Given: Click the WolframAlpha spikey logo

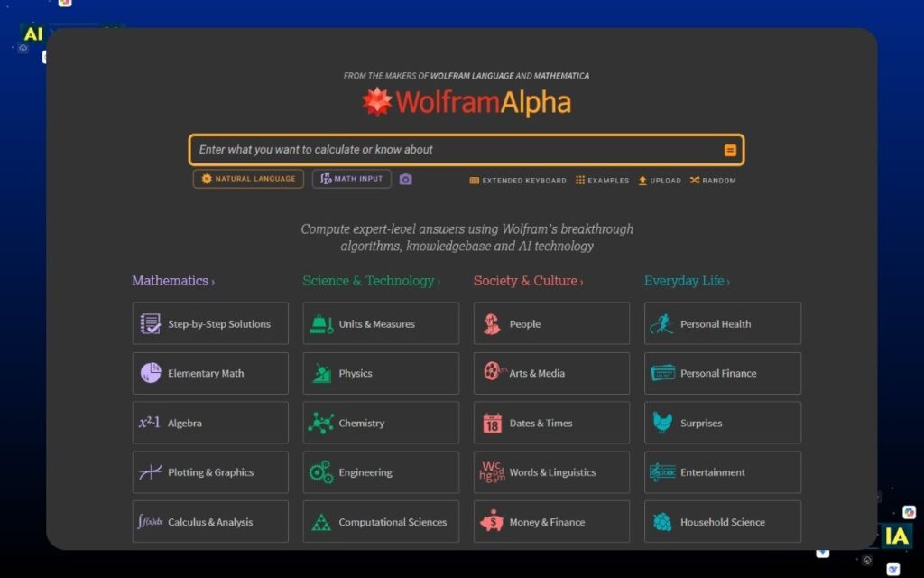Looking at the screenshot, I should (378, 103).
